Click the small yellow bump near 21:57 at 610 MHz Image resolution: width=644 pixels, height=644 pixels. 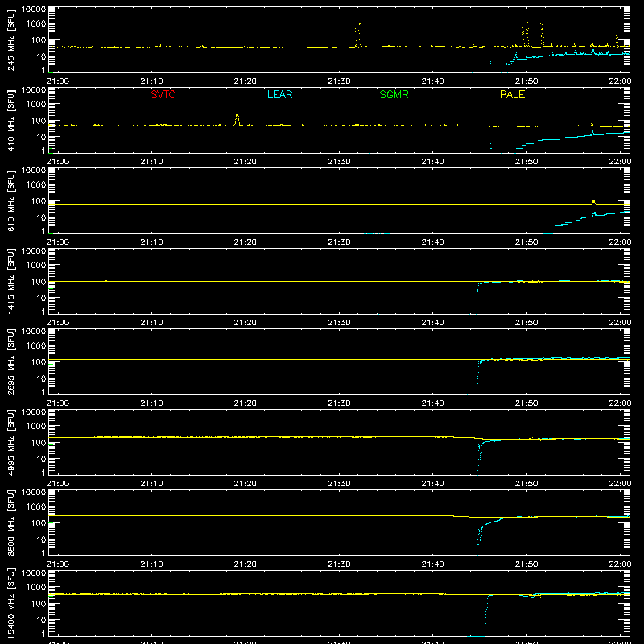click(x=593, y=203)
